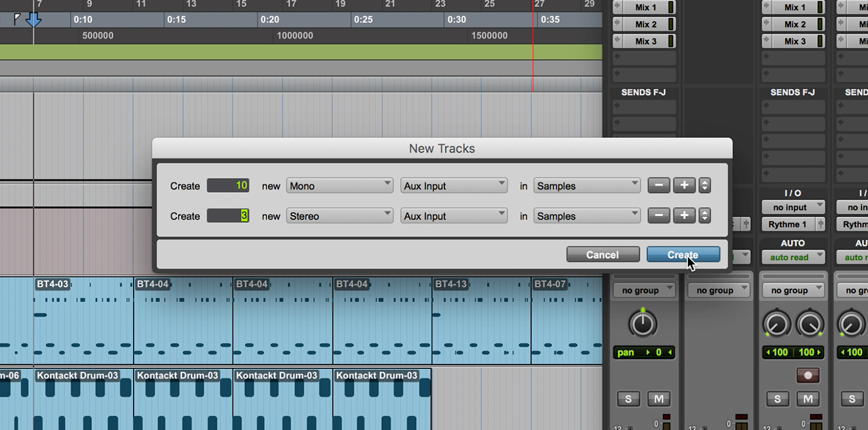
Task: Open the Samples timebase dropdown in Mono row
Action: [587, 186]
